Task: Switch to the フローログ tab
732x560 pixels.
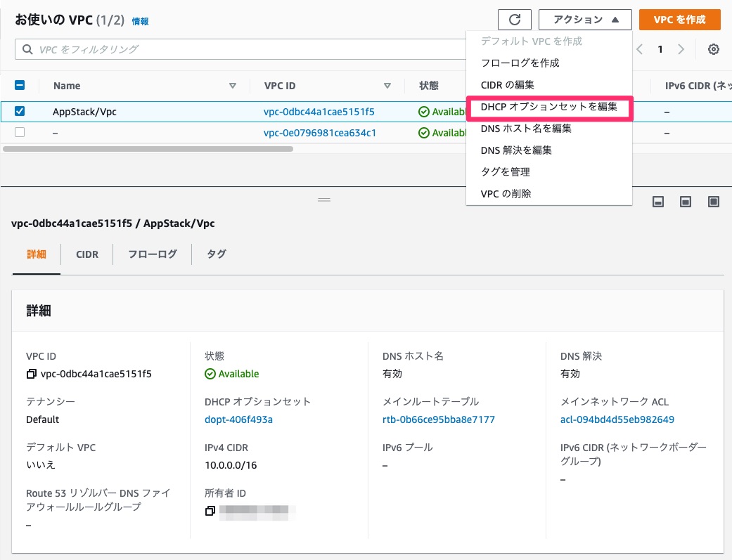Action: pyautogui.click(x=151, y=254)
